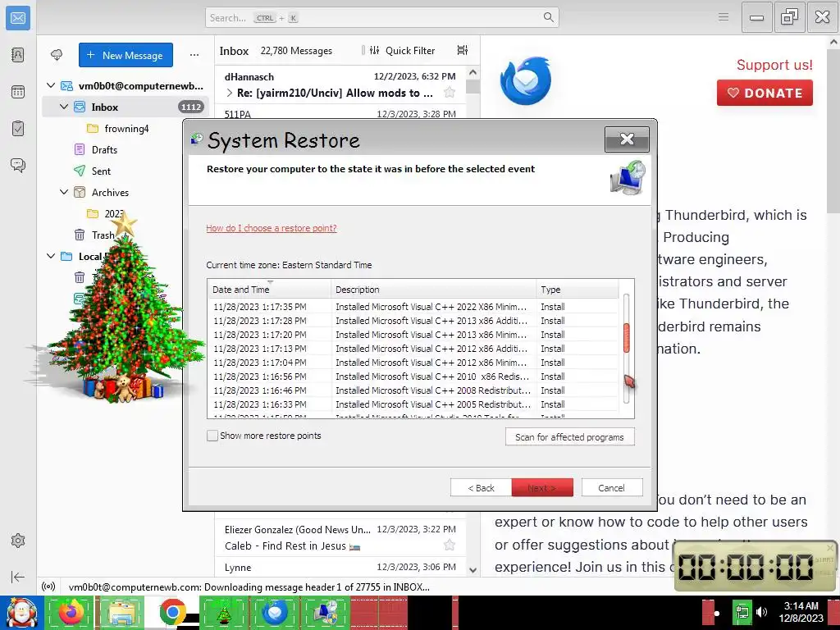Click Next in System Restore

(541, 487)
